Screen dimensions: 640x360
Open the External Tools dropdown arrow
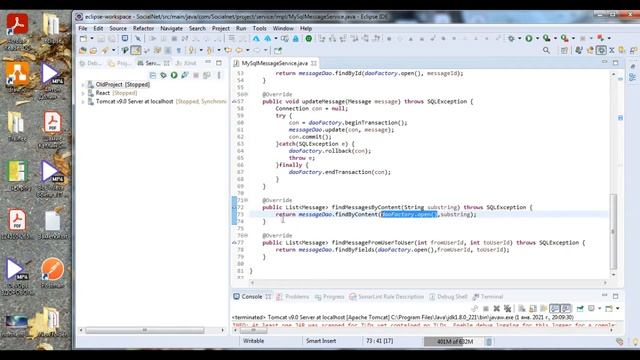tap(573, 38)
